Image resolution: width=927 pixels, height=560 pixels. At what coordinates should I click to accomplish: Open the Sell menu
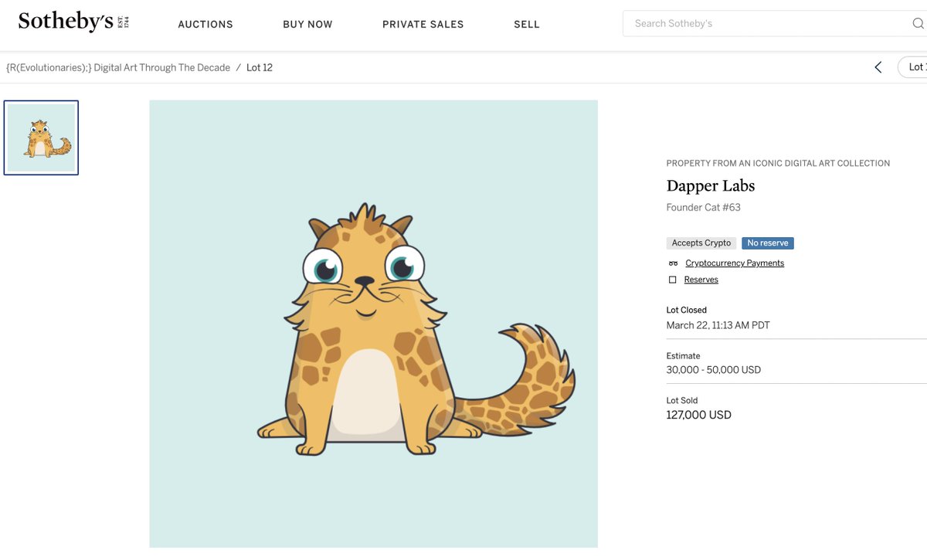click(x=527, y=24)
